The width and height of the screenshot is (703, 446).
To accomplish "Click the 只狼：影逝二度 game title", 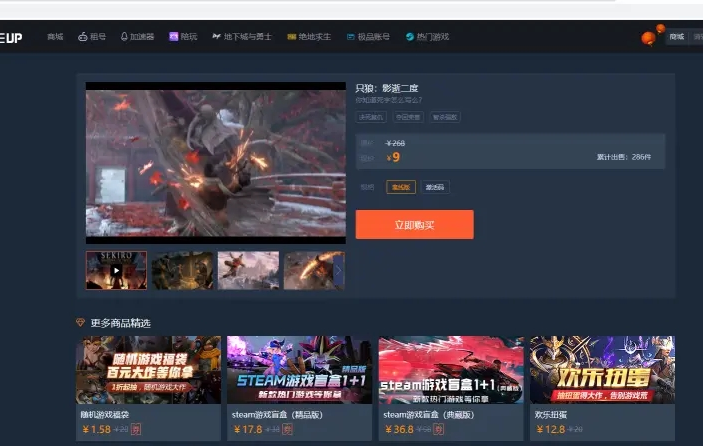I will 387,88.
